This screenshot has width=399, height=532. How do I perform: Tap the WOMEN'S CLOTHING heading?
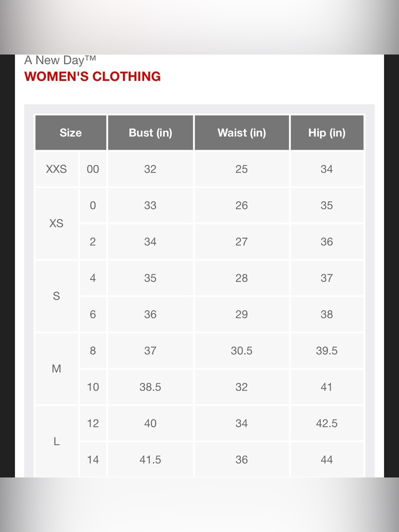point(93,76)
